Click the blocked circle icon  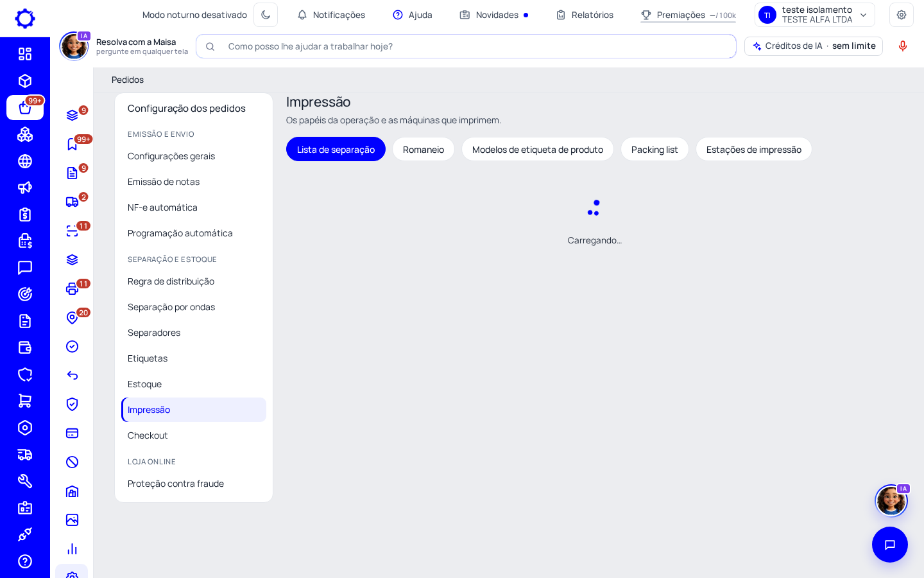click(x=73, y=462)
